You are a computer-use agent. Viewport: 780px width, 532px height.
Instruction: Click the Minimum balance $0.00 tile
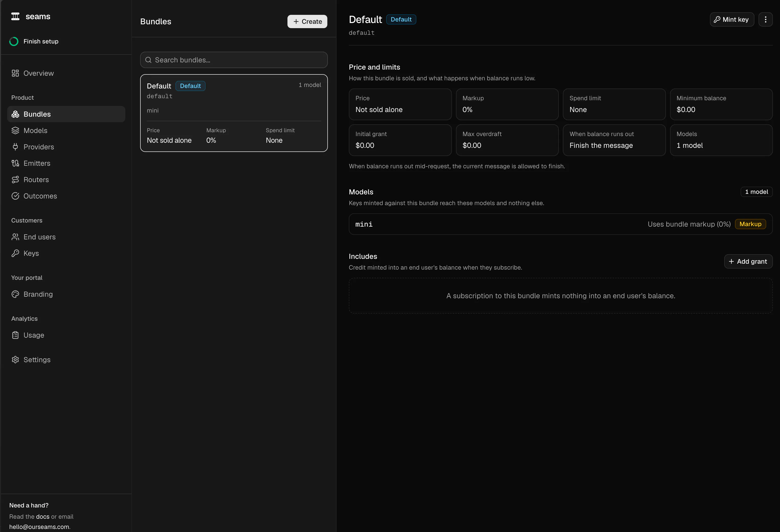click(721, 104)
